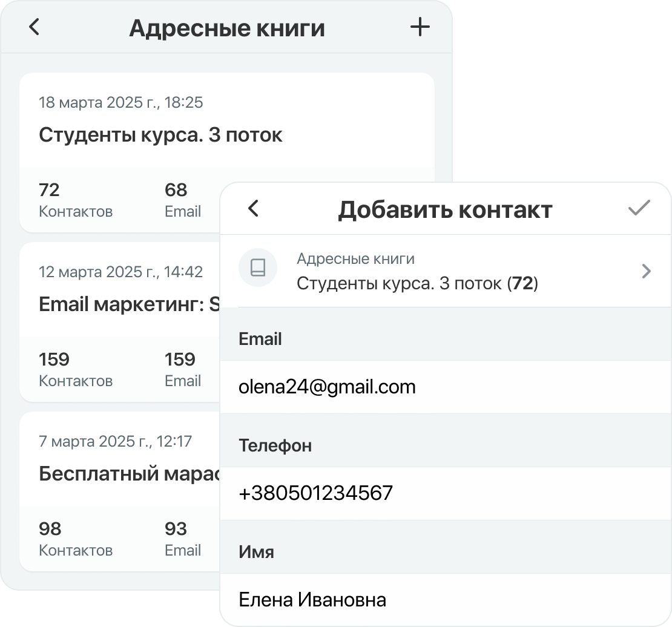Image resolution: width=672 pixels, height=627 pixels.
Task: Tap the 72 Контактов counter
Action: coord(75,200)
